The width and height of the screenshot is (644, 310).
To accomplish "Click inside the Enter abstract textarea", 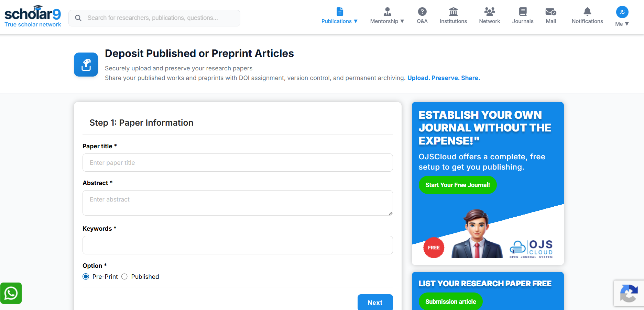I will [238, 203].
